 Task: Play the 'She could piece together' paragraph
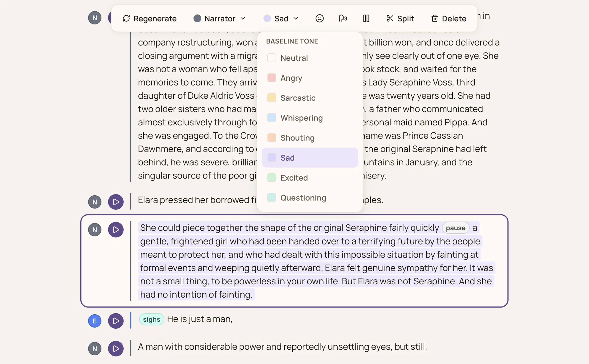[116, 230]
